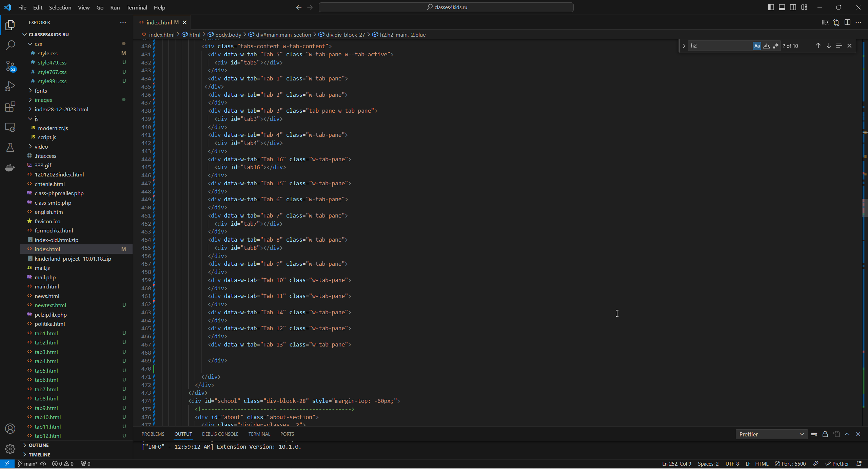Click Port : 5500 in the status bar

(x=790, y=464)
